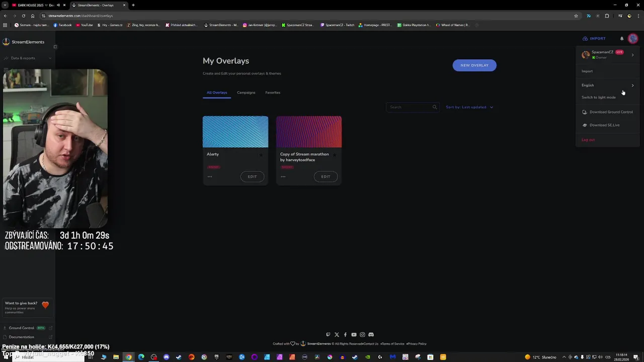Open the notifications bell icon
The image size is (644, 362).
622,38
